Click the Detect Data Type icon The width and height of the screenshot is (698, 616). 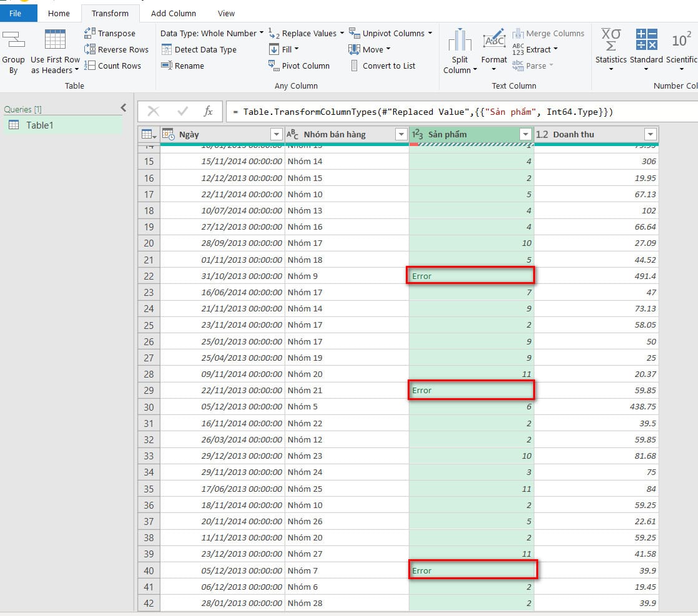(x=167, y=49)
